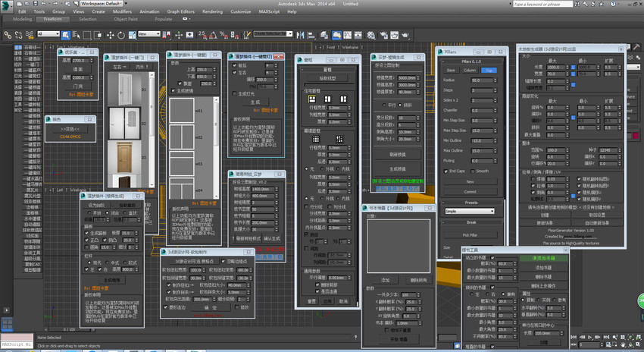Screen dimensions: 644x352
Task: Toggle the Smooth checkbox in Pillars
Action: 473,171
